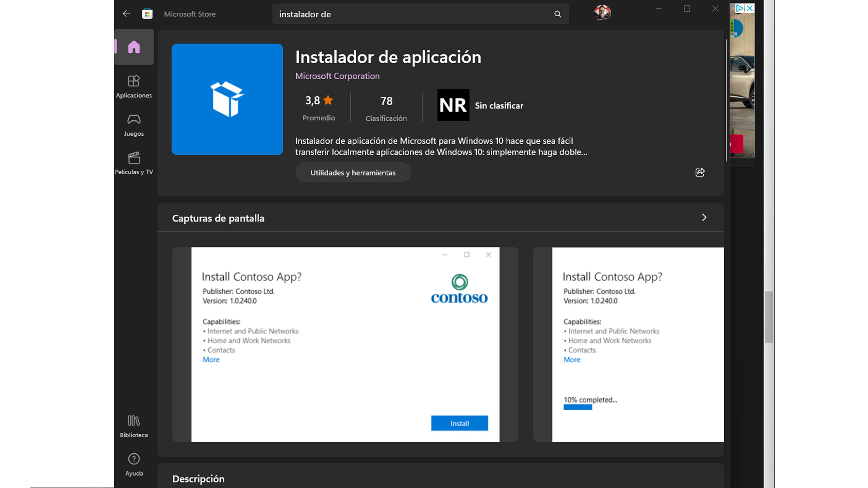Open first screenshot with Install button

(x=345, y=345)
